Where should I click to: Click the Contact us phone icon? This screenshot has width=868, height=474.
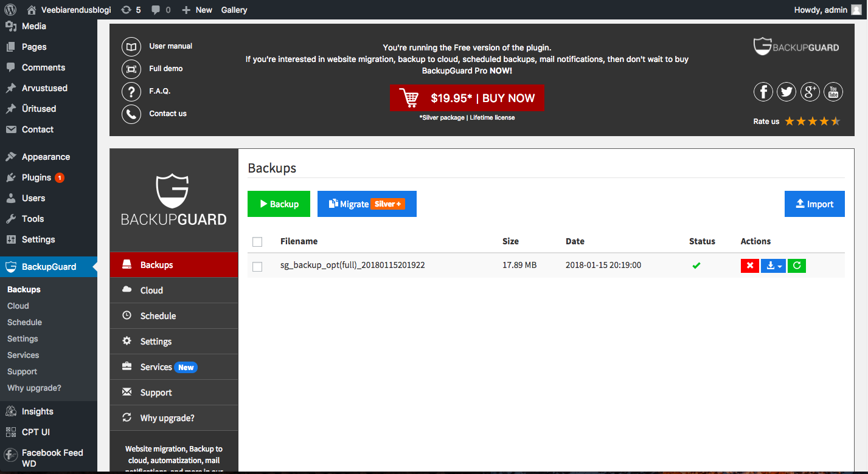pos(131,114)
